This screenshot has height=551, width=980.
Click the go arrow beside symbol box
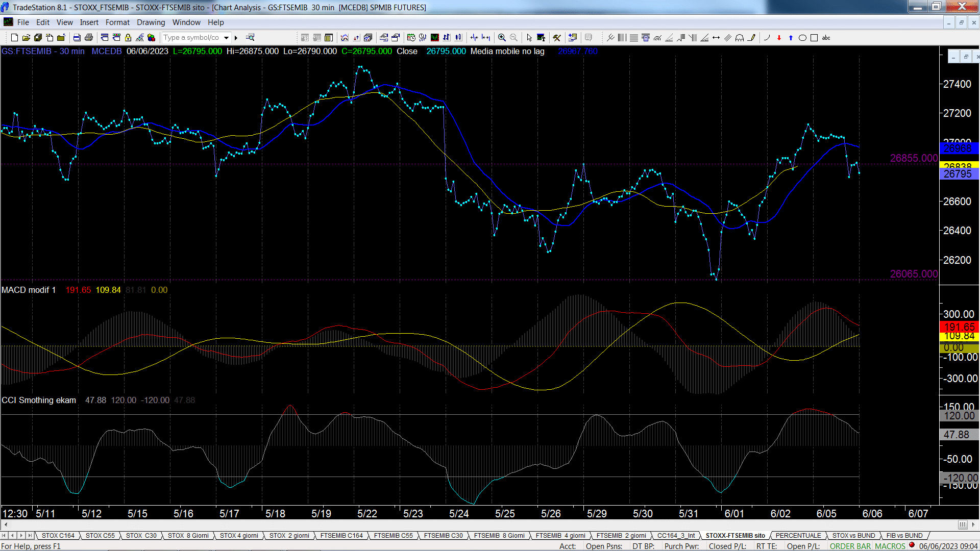pyautogui.click(x=236, y=37)
